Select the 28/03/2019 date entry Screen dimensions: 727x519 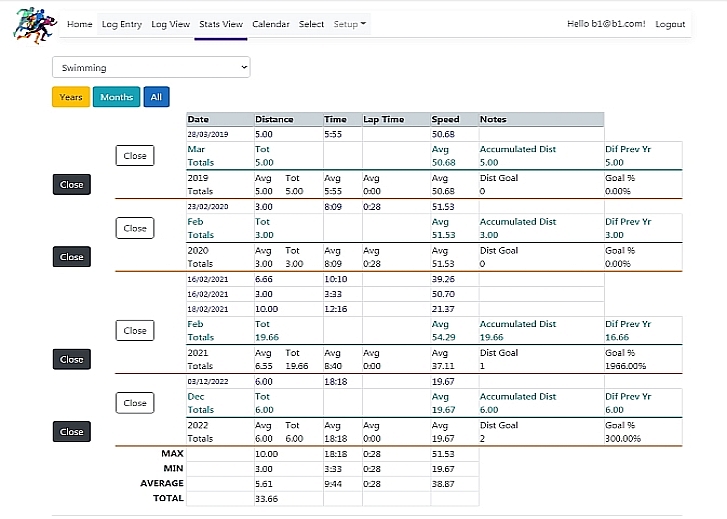[208, 135]
